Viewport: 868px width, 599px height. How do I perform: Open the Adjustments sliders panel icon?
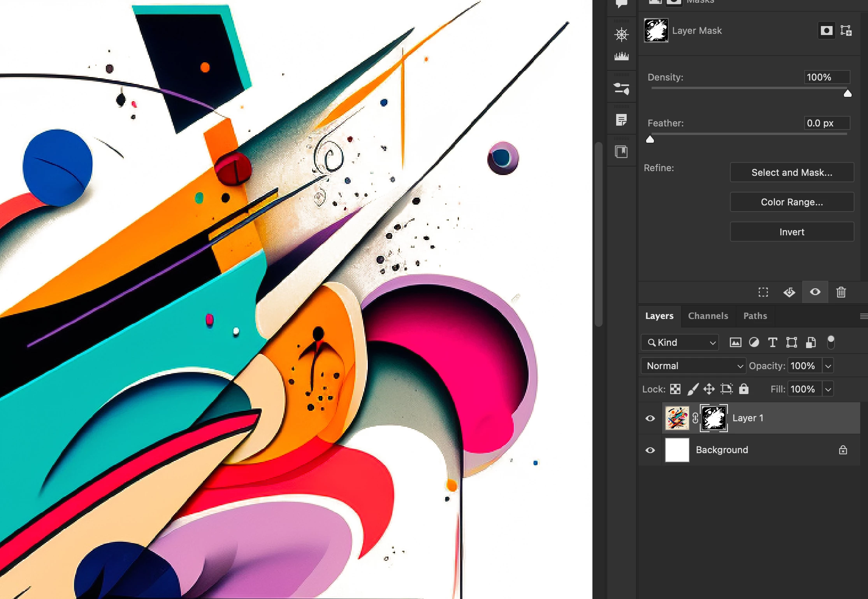pos(622,89)
